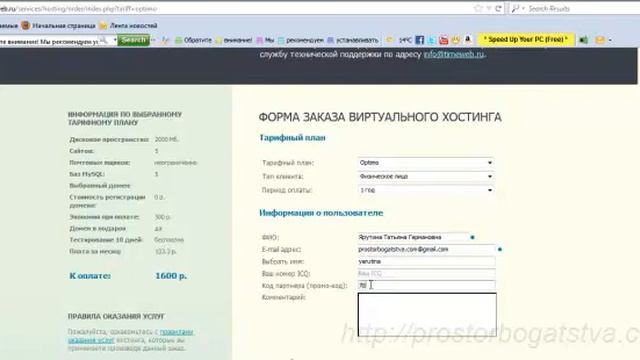
Task: Click the support email link in dark banner
Action: click(454, 54)
